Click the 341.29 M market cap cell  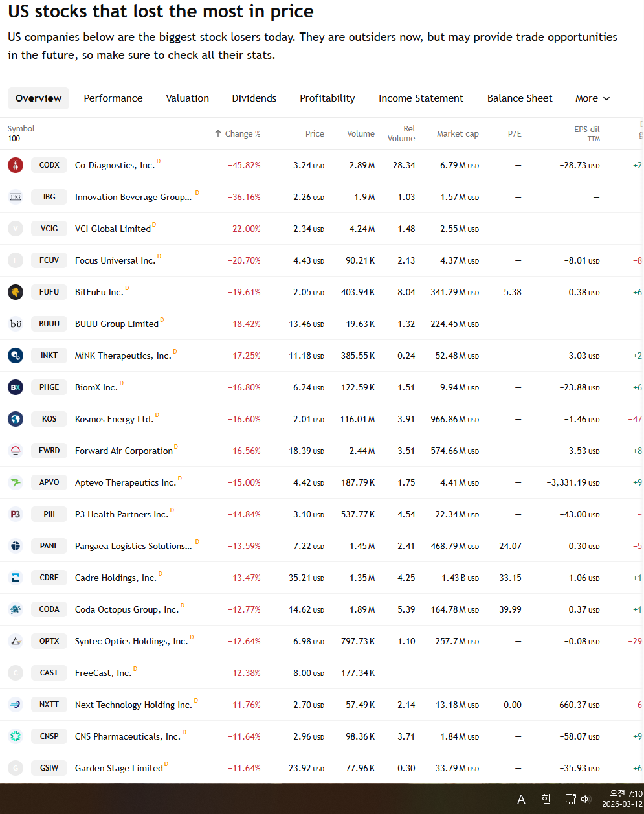(455, 292)
